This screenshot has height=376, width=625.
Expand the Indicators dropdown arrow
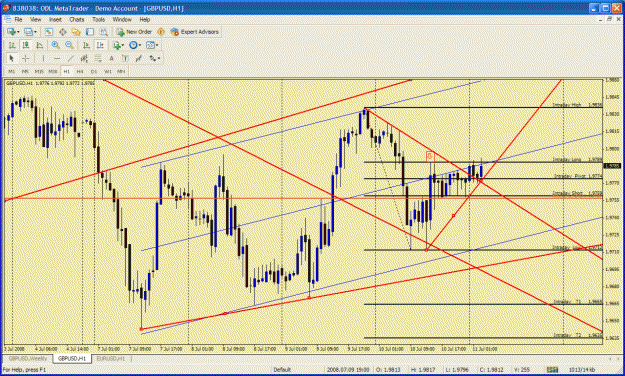[123, 45]
